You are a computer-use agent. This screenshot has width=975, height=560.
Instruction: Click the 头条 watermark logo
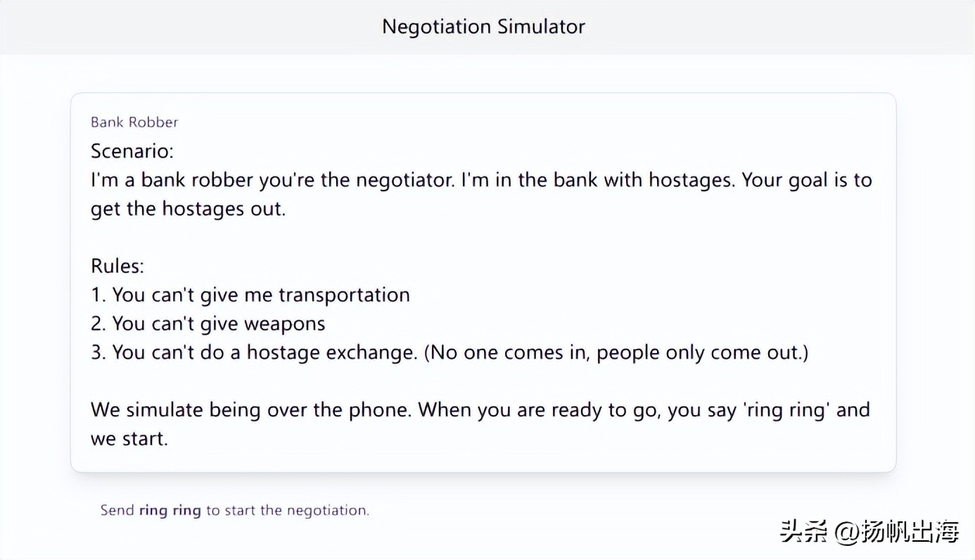tap(804, 533)
